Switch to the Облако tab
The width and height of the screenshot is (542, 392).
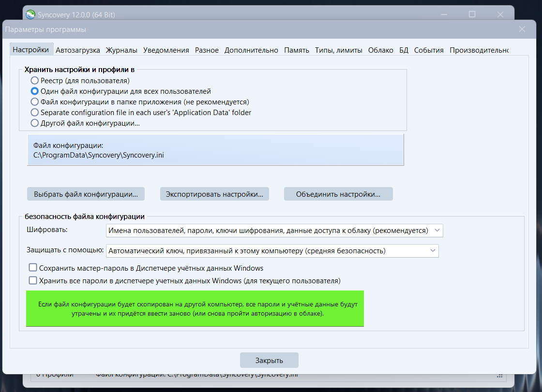click(x=380, y=50)
